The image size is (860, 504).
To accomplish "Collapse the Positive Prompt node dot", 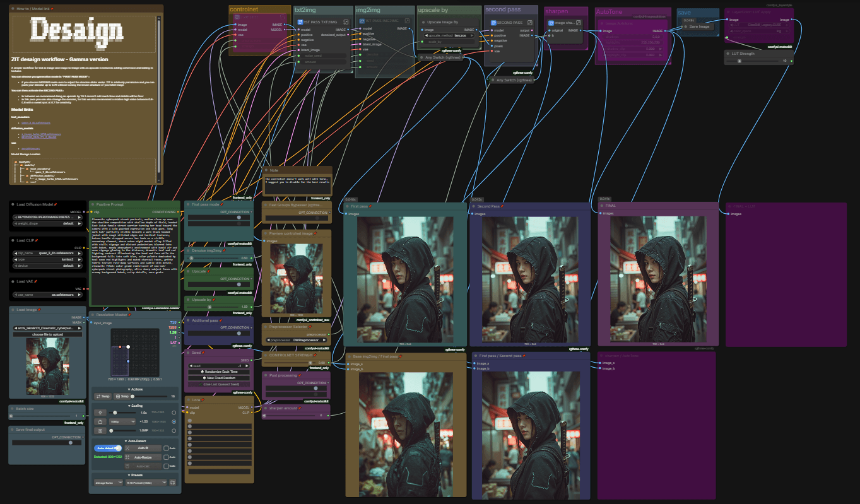I will point(93,204).
